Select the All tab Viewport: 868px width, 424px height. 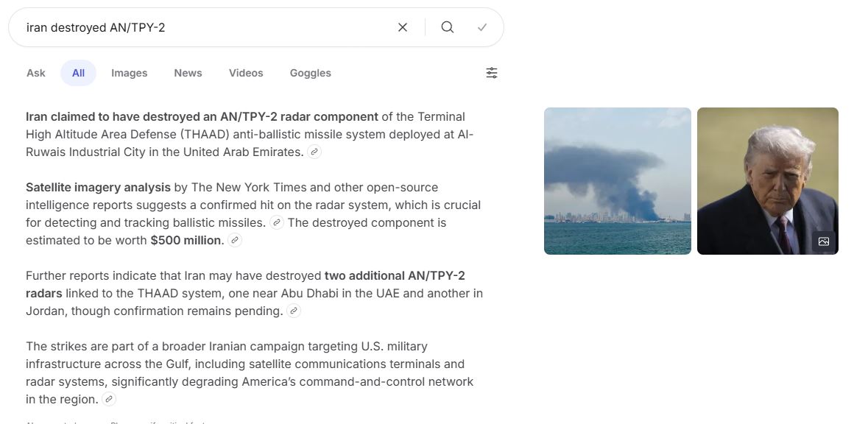point(78,73)
